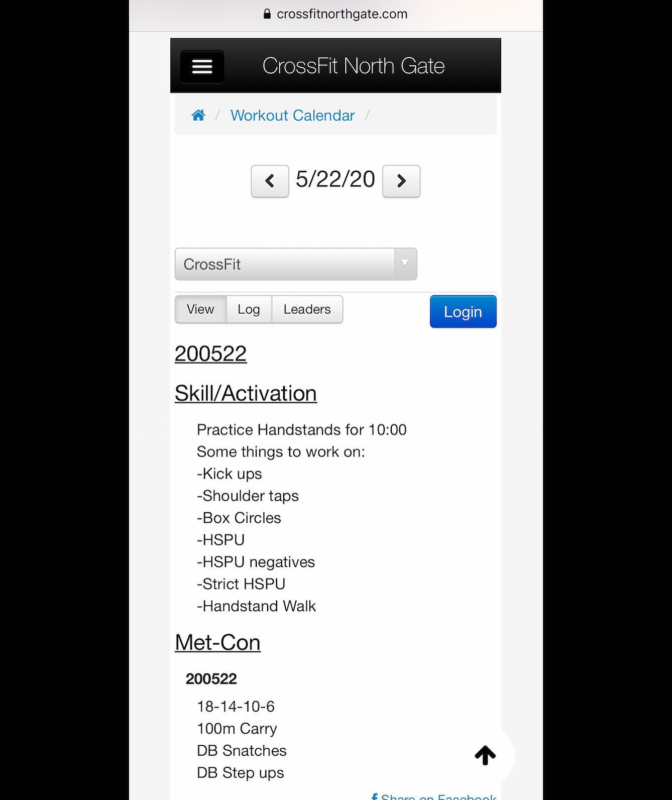Expand the dropdown arrow beside CrossFit
The image size is (672, 800).
[405, 264]
